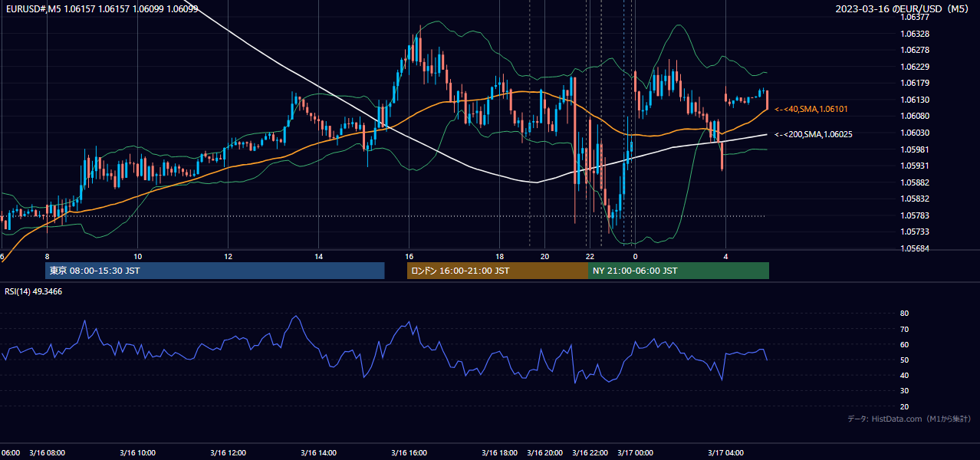This screenshot has width=980, height=460.
Task: Click the hour label 14 under the chart
Action: 319,256
